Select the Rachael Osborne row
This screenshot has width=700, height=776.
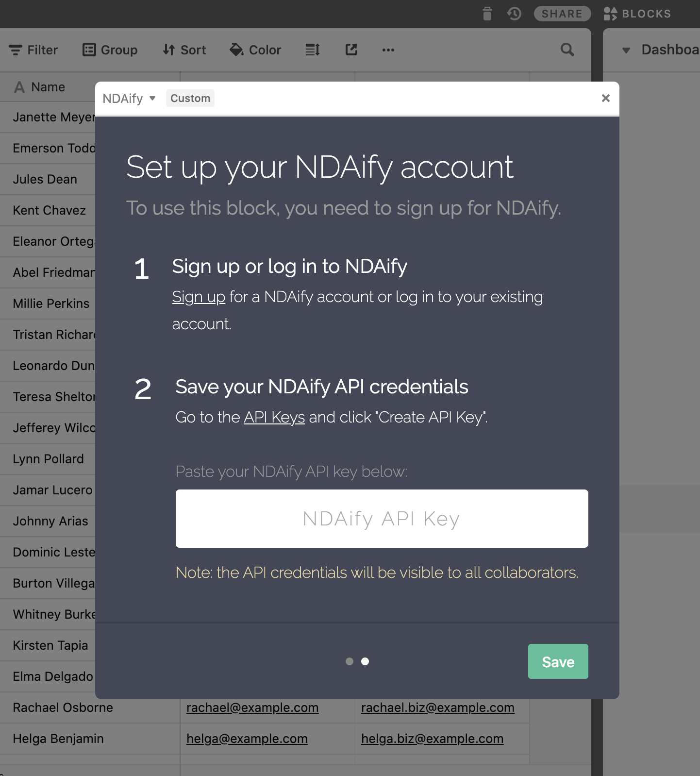[63, 708]
